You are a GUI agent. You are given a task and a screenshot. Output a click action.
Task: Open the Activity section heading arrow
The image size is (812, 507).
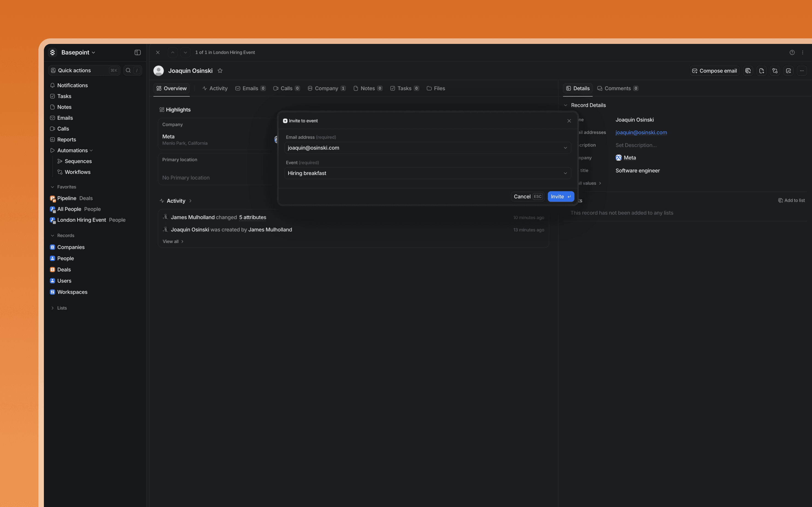190,201
